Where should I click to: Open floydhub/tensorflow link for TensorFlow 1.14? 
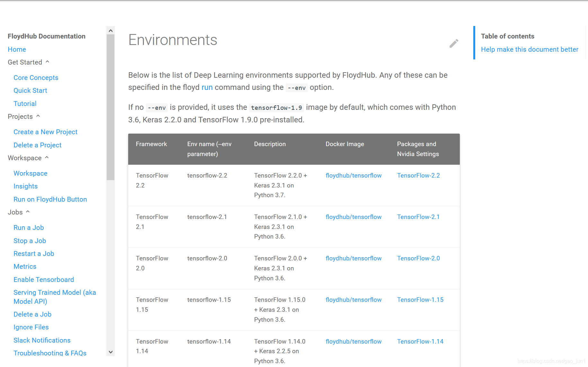click(353, 341)
